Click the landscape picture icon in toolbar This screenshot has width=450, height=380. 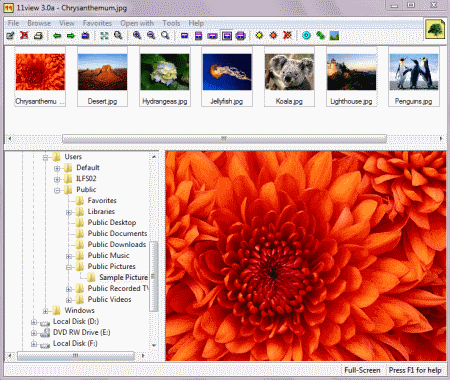(334, 35)
